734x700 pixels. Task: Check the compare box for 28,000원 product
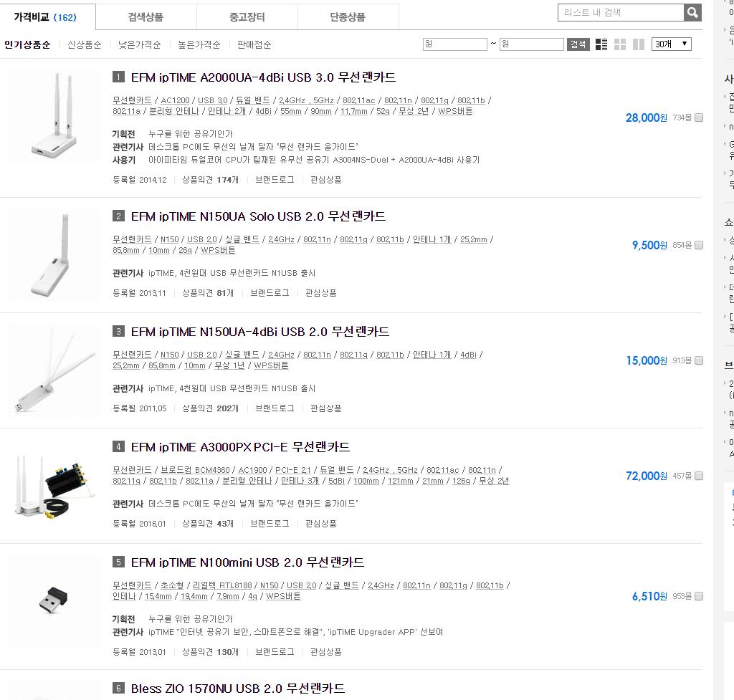click(699, 118)
